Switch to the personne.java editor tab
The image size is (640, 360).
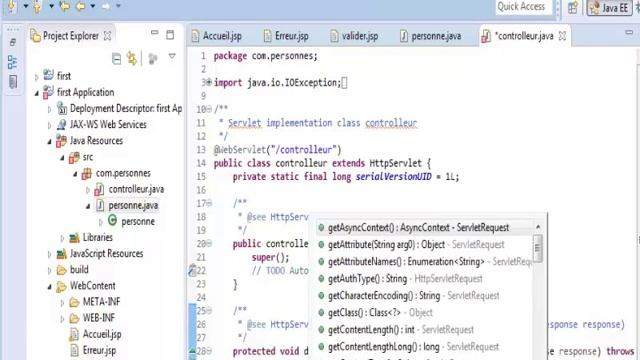tap(431, 36)
